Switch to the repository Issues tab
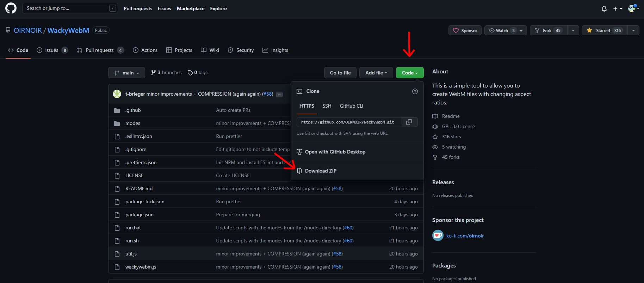Screen dimensions: 644x283 point(52,50)
